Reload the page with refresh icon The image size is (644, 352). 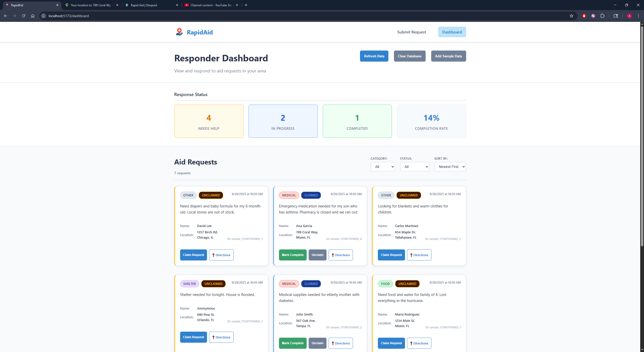coord(24,16)
